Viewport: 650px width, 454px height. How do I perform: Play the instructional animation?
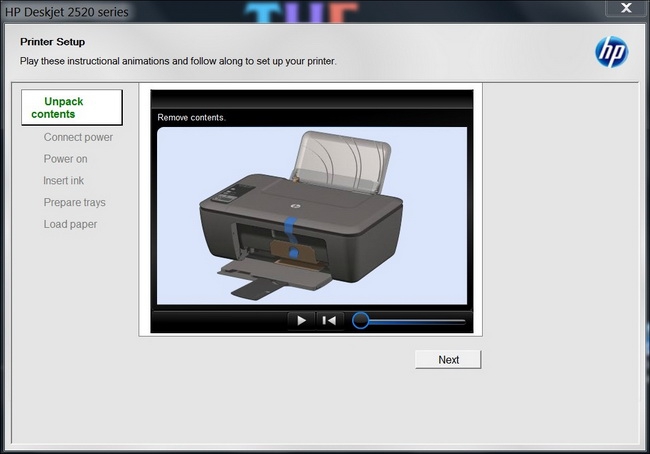click(301, 320)
